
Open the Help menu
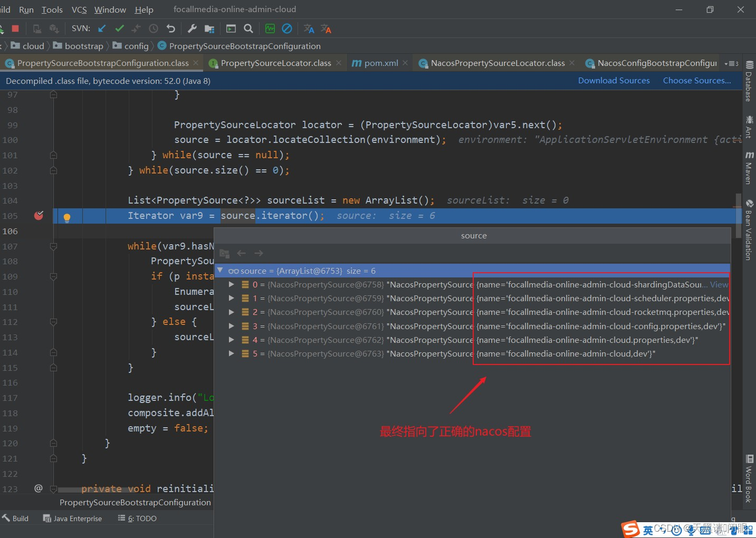point(144,9)
